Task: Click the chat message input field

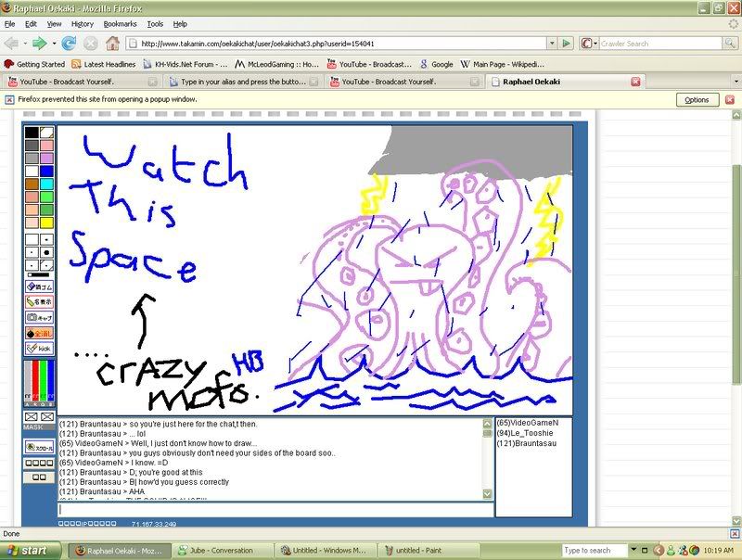Action: 275,509
